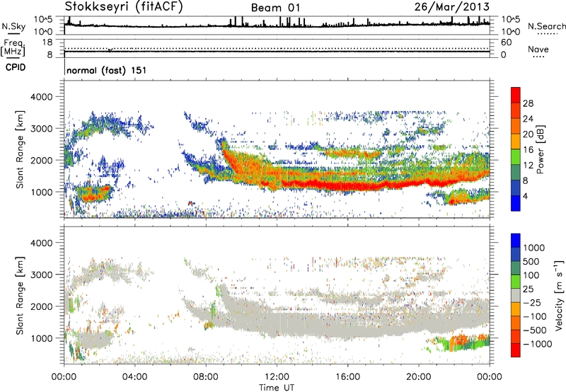This screenshot has width=566, height=392.
Task: Click the 60 tick on the Nave axis
Action: click(x=506, y=42)
